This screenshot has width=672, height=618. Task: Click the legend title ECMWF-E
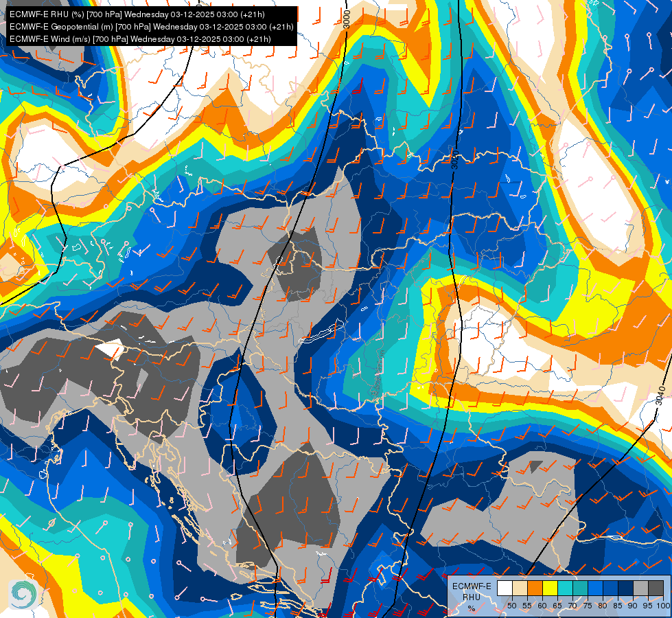(472, 586)
